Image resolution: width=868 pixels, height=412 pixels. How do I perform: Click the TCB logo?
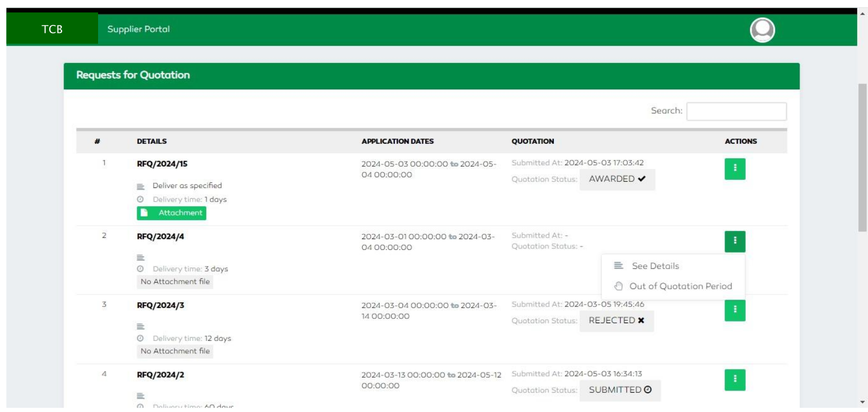(x=52, y=29)
